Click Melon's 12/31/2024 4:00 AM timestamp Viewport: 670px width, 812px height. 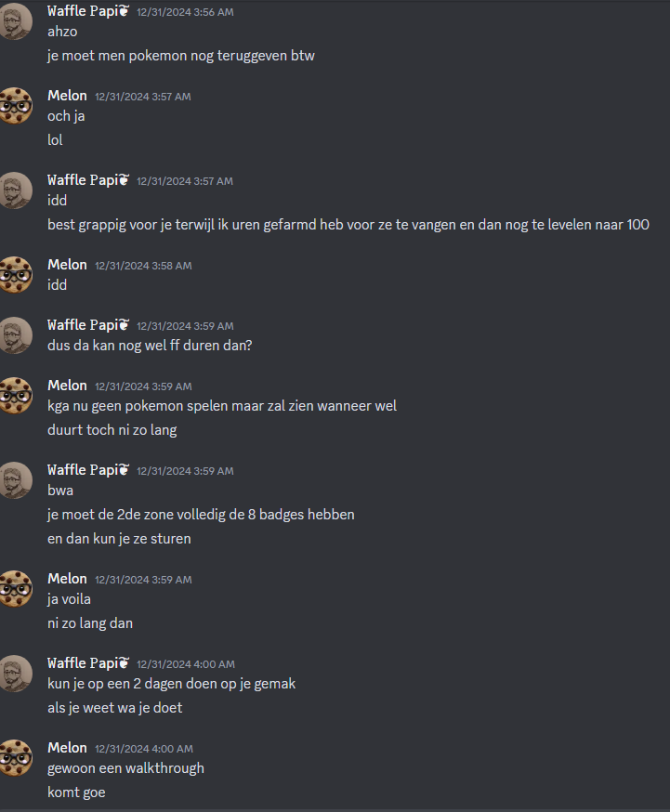pyautogui.click(x=144, y=749)
